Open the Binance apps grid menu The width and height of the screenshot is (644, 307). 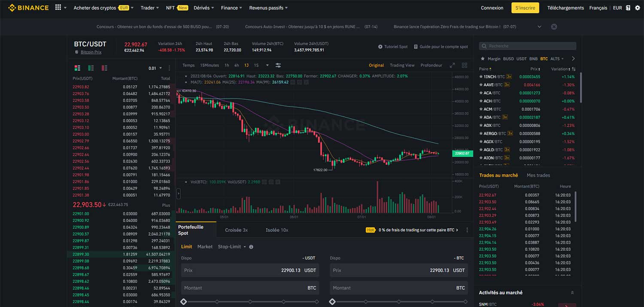[x=58, y=8]
